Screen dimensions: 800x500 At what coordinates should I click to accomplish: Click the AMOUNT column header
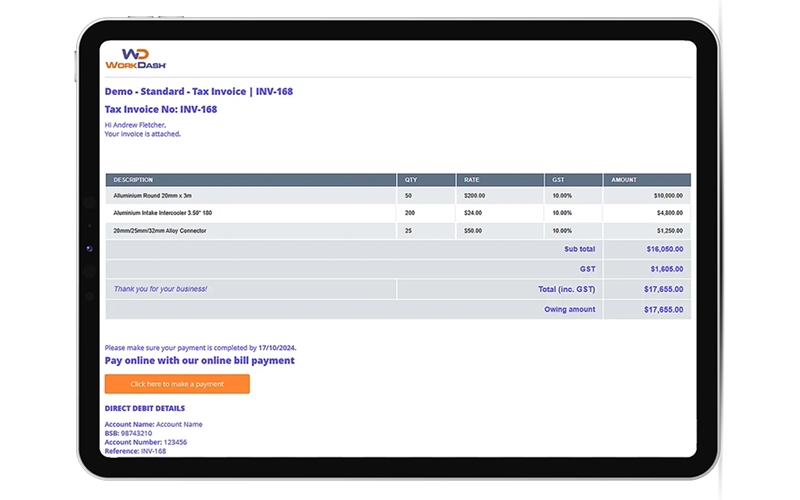pyautogui.click(x=624, y=180)
